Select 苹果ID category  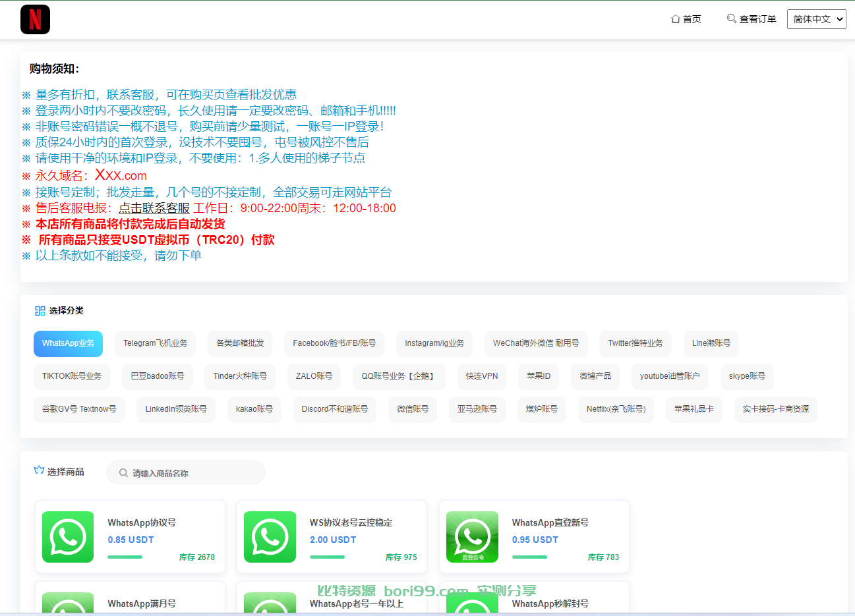pos(539,376)
